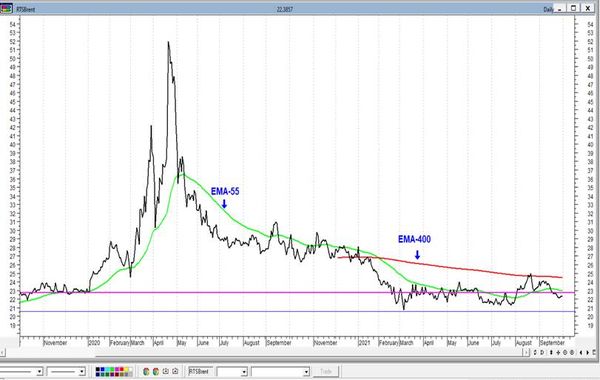Pick the black swatch in the color palette
The width and height of the screenshot is (600, 380).
pos(98,369)
